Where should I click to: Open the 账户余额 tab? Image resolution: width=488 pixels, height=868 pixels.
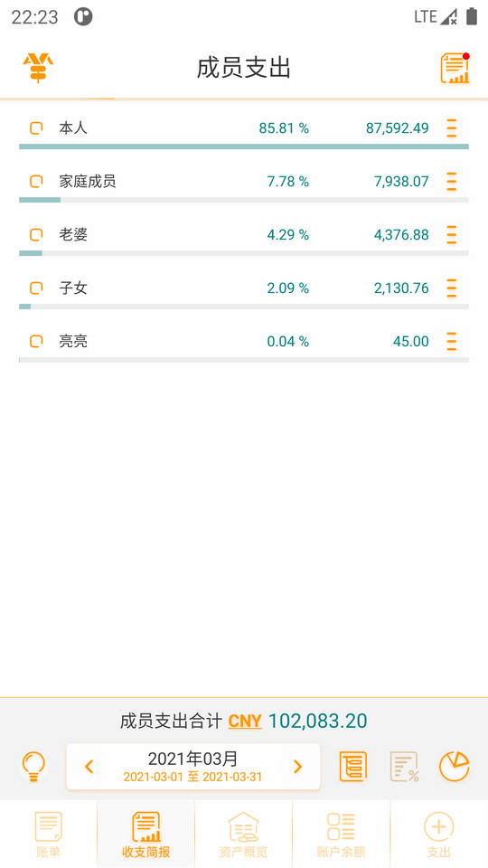coord(341,835)
